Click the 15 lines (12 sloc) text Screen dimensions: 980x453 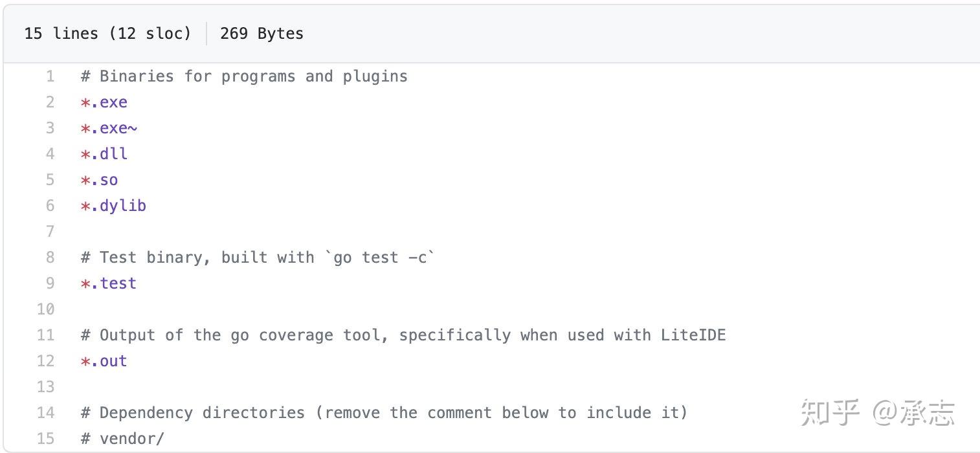[x=107, y=34]
